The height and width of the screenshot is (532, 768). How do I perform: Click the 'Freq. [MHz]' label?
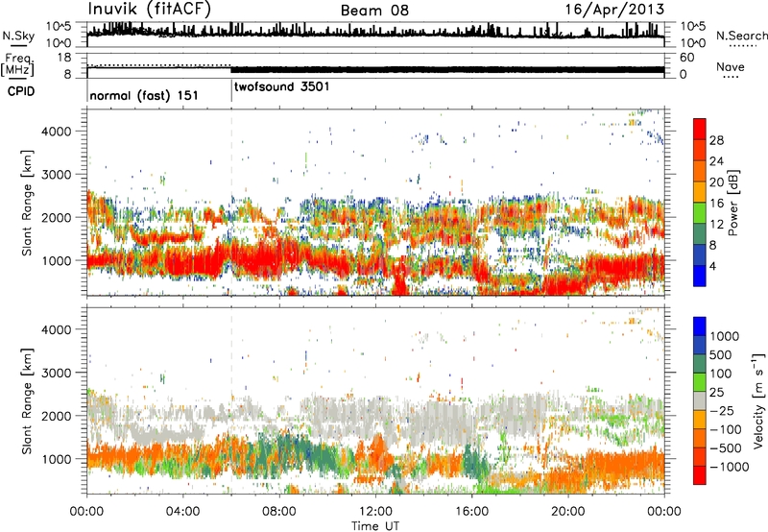tap(17, 65)
